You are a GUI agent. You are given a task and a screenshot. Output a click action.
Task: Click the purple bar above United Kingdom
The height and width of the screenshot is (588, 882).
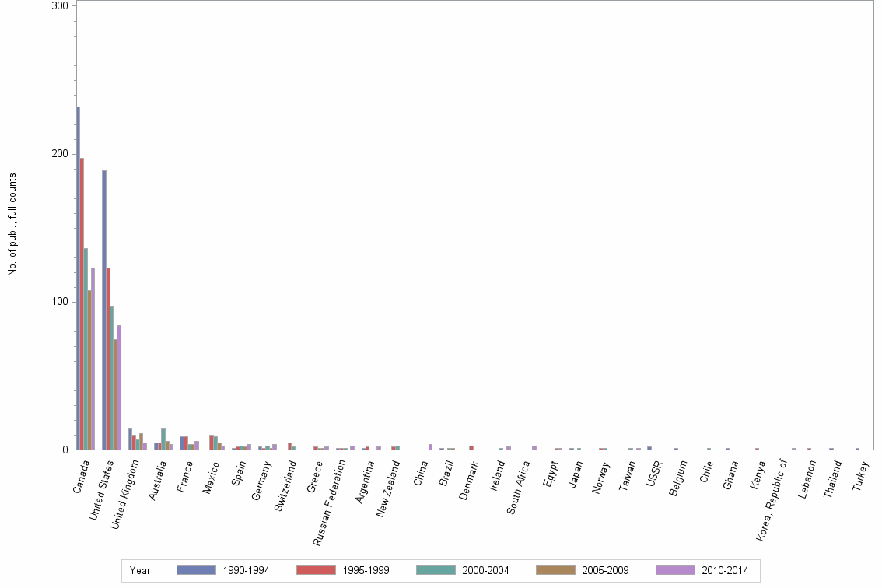point(145,445)
